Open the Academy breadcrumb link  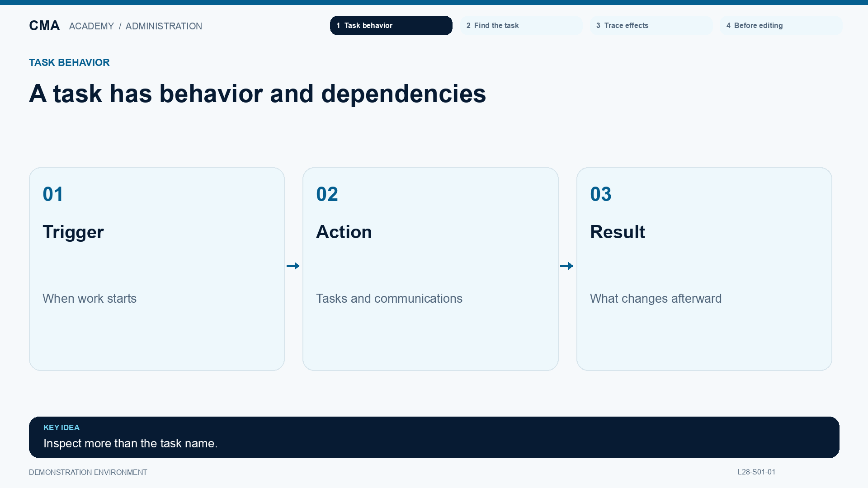91,26
